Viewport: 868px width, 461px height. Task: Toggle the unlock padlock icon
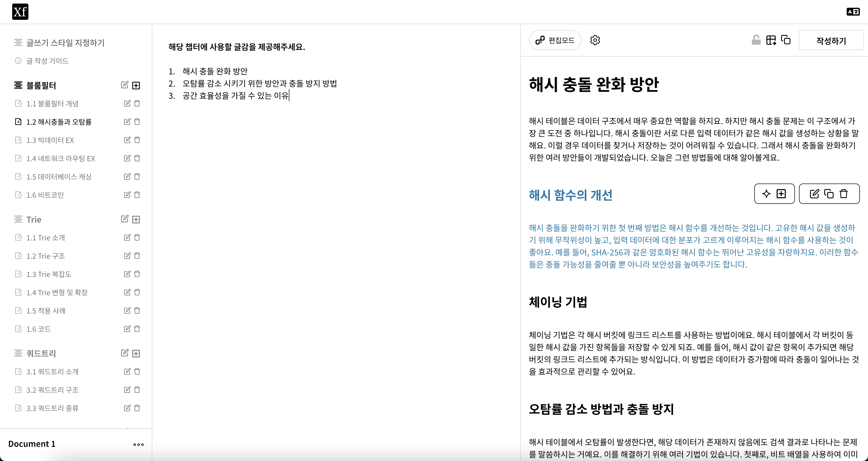[756, 40]
